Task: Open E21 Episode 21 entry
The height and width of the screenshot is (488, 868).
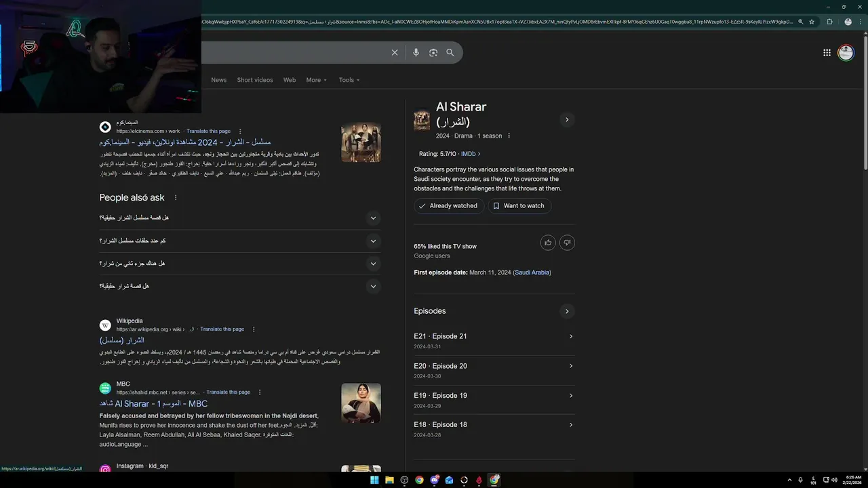Action: [494, 340]
